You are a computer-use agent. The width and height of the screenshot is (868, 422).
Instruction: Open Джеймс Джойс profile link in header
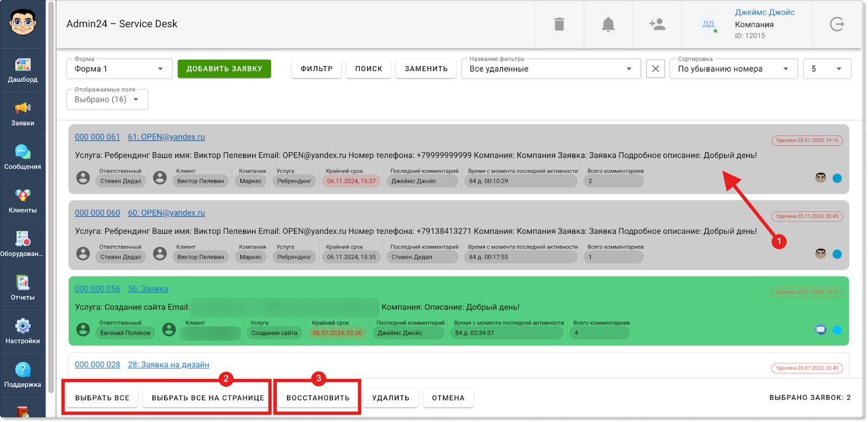[x=765, y=12]
